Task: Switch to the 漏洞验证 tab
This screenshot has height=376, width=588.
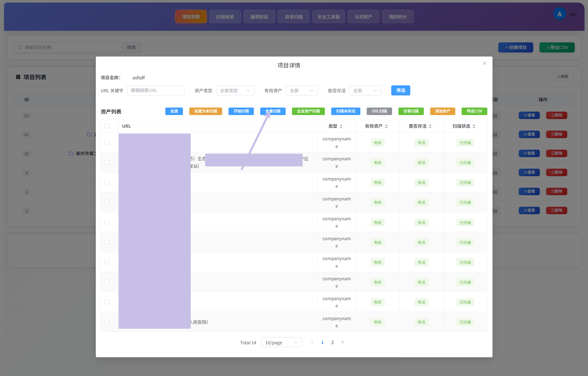Action: pyautogui.click(x=259, y=17)
